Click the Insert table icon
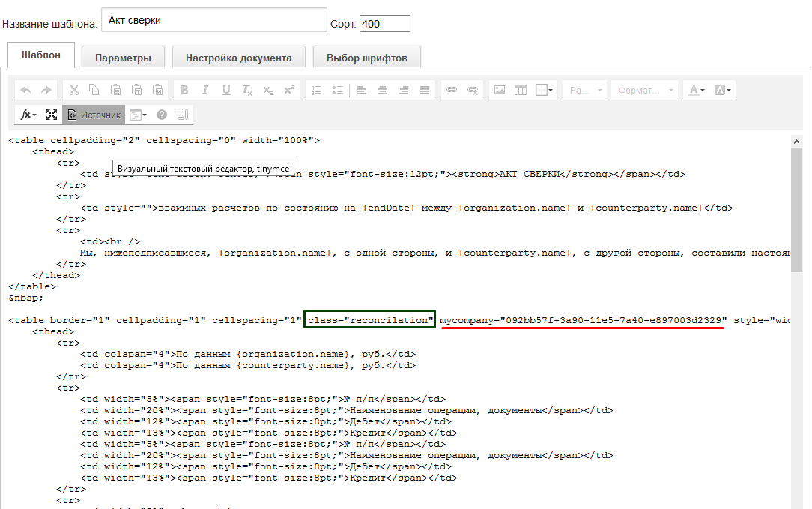The width and height of the screenshot is (812, 509). [x=520, y=90]
